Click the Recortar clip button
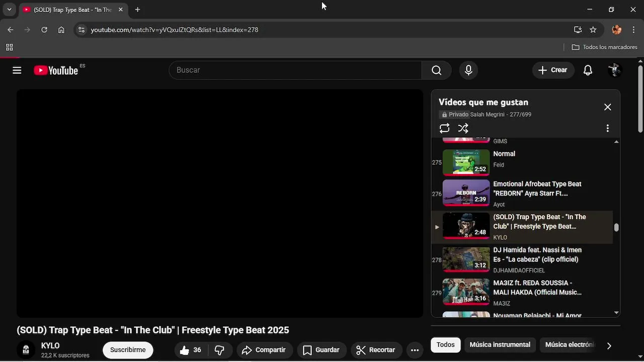Image resolution: width=644 pixels, height=362 pixels. [376, 350]
